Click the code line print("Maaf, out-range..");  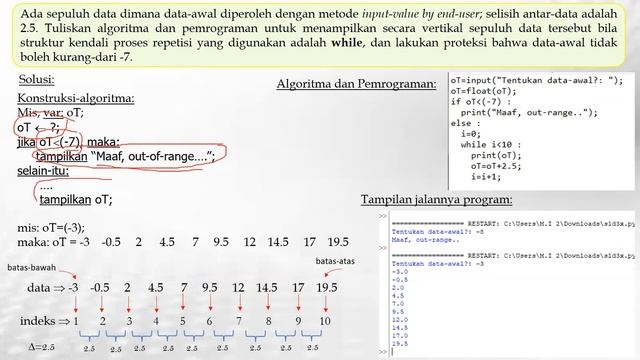pos(529,113)
